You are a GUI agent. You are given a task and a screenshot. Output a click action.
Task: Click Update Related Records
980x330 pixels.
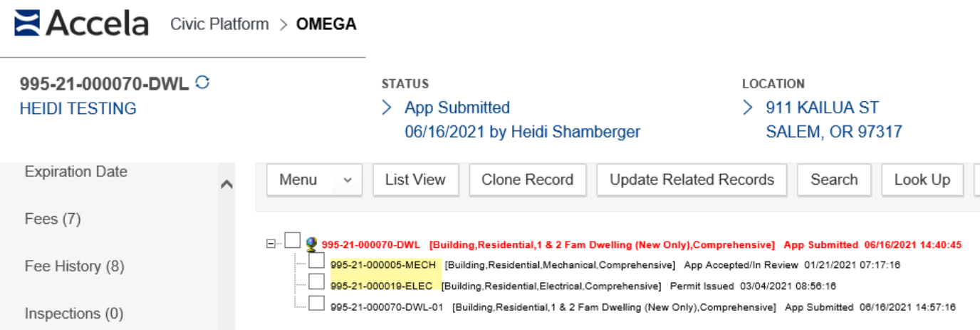[692, 180]
